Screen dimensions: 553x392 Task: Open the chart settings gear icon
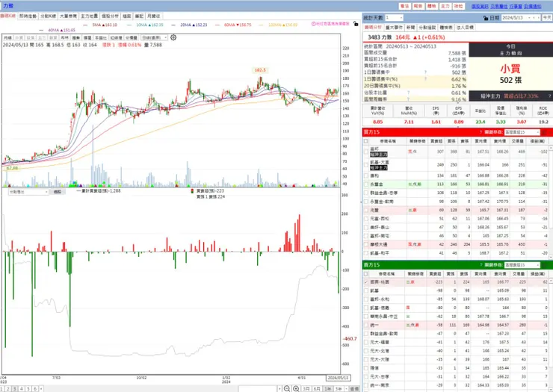[173, 37]
